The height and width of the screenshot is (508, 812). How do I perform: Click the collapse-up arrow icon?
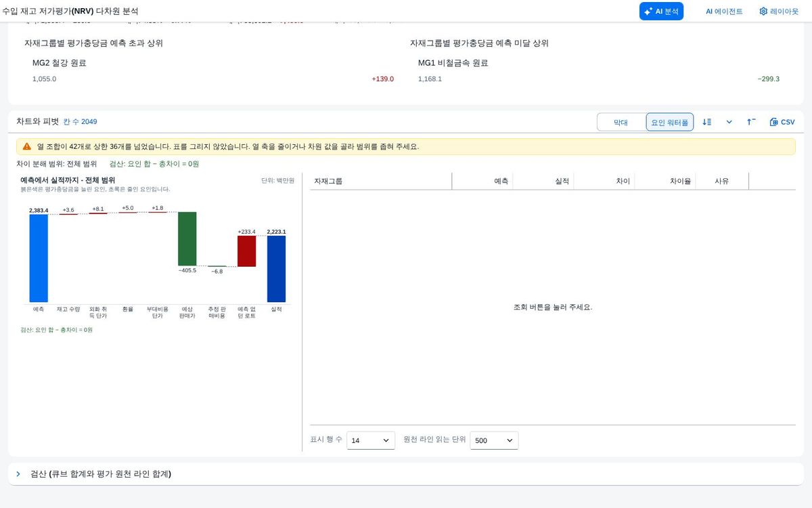point(751,122)
